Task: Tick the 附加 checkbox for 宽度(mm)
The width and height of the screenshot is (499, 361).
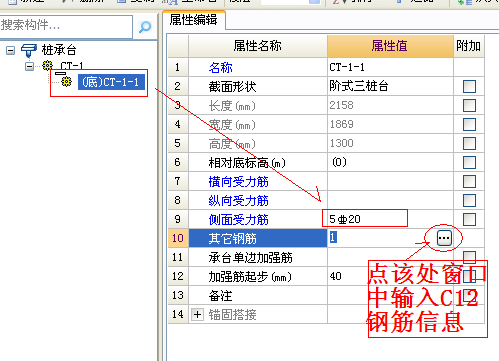Action: point(469,124)
